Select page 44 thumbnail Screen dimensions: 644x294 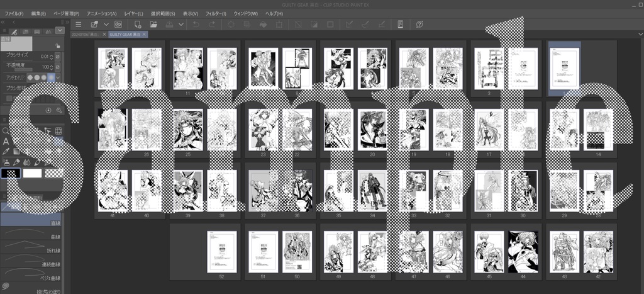tap(523, 252)
